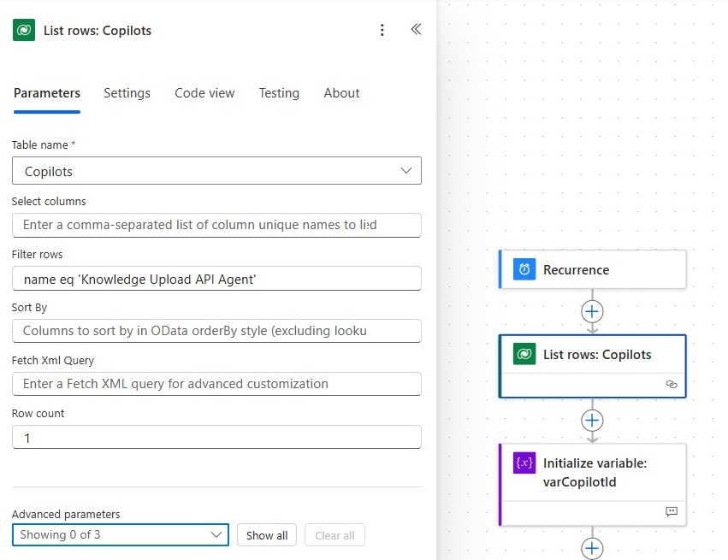Go to the Testing tab
The width and height of the screenshot is (728, 560).
coord(279,93)
